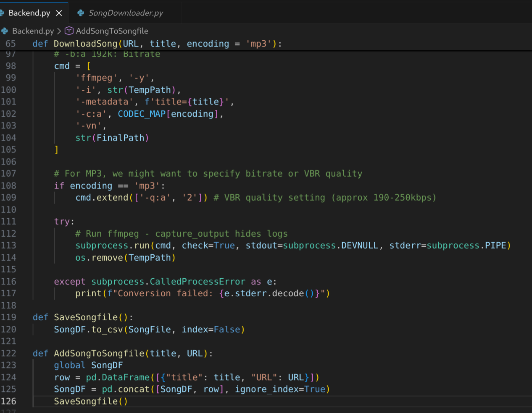Click os.remove(TempPath) on line 114
Image resolution: width=532 pixels, height=413 pixels.
[x=125, y=258]
